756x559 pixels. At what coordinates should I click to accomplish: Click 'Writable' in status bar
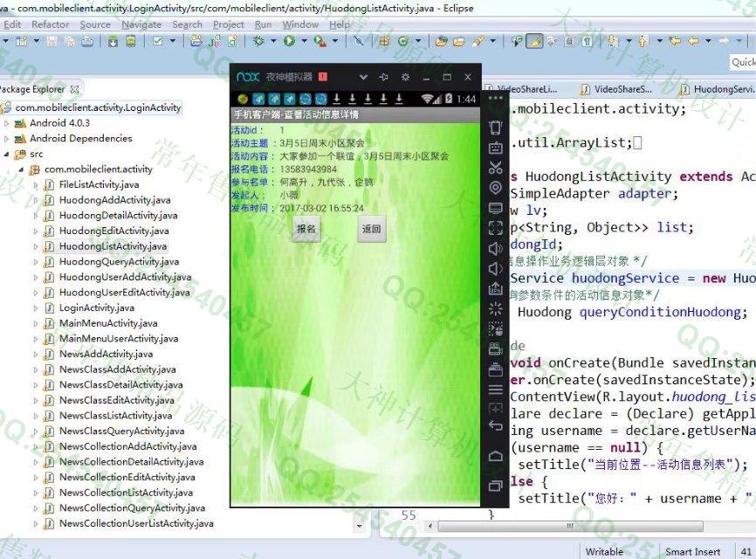click(x=604, y=552)
